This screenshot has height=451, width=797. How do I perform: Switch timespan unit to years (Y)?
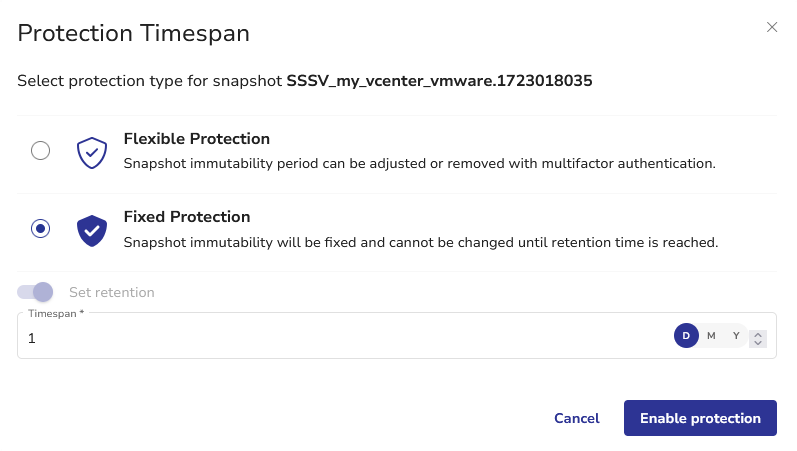coord(736,336)
